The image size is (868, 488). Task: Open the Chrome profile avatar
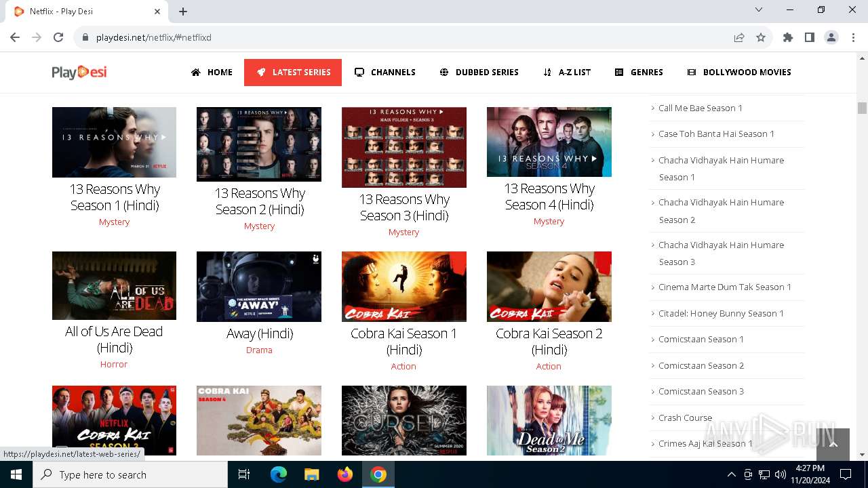click(831, 37)
